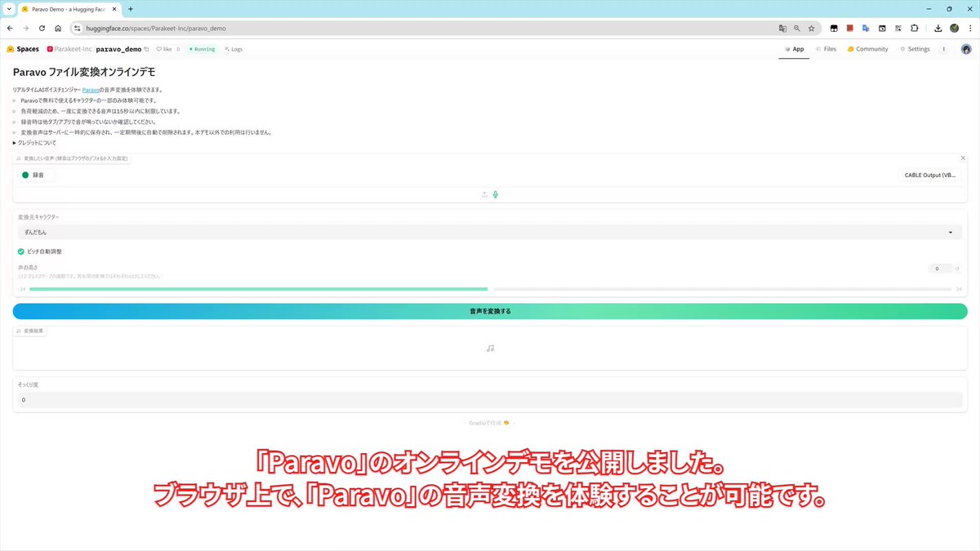The image size is (980, 551).
Task: Click the Hugging Face Spaces logo
Action: point(23,49)
